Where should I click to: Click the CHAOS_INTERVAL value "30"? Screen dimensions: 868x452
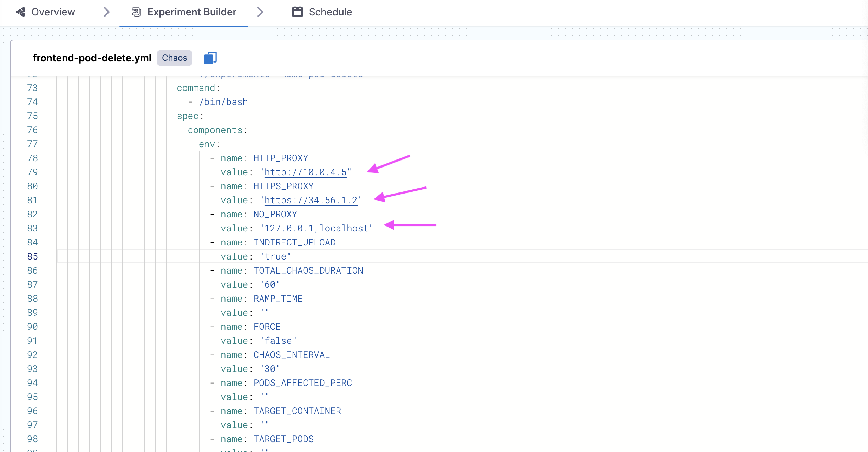tap(270, 369)
